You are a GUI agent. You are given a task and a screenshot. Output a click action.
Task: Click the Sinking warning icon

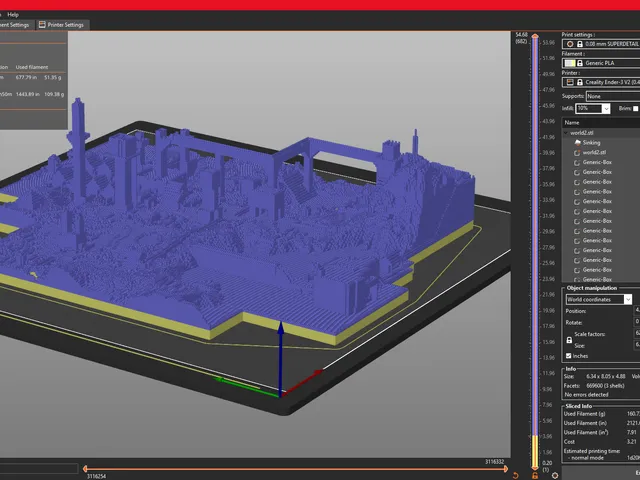tap(577, 143)
